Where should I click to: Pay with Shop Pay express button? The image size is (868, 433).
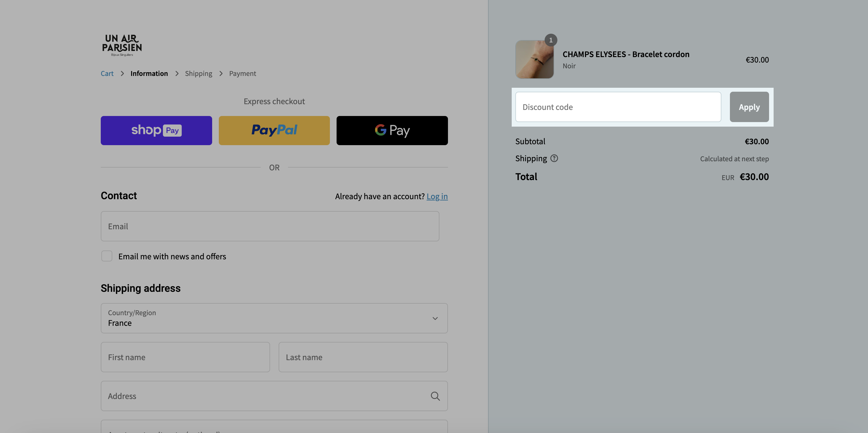pos(156,131)
